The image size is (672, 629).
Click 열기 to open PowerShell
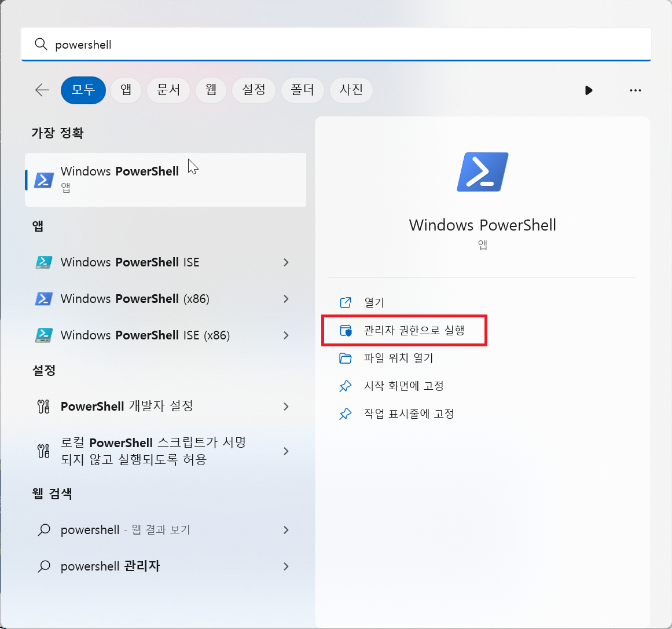point(374,303)
